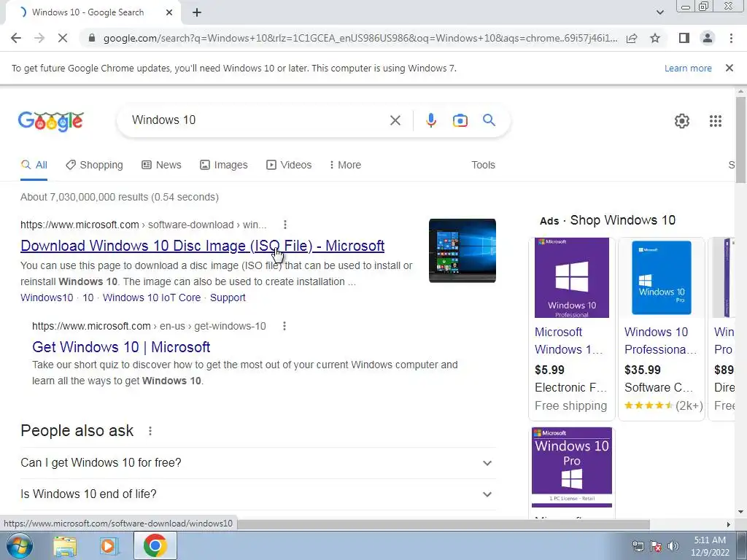Click the browser back arrow
This screenshot has width=747, height=560.
[x=16, y=38]
